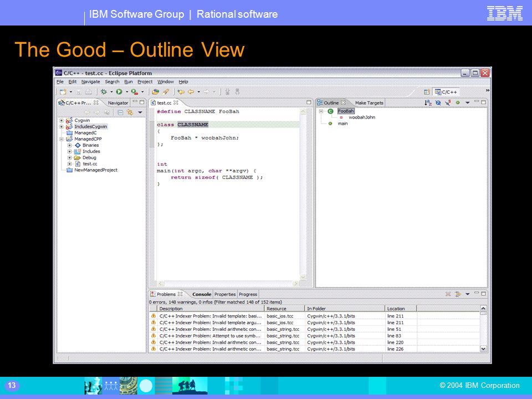This screenshot has height=399, width=532.
Task: Click the Debug folder icon in the project tree
Action: pos(78,158)
